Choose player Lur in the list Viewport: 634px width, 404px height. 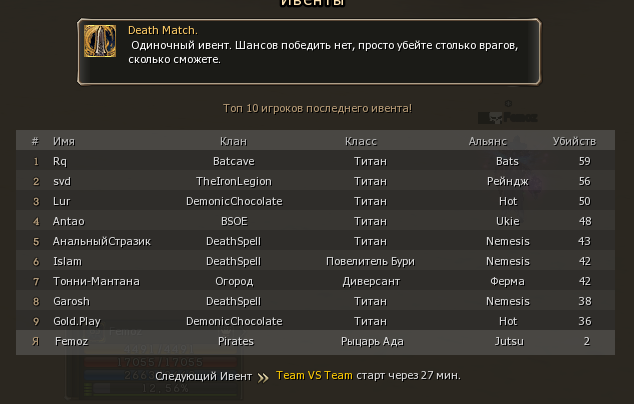coord(62,201)
